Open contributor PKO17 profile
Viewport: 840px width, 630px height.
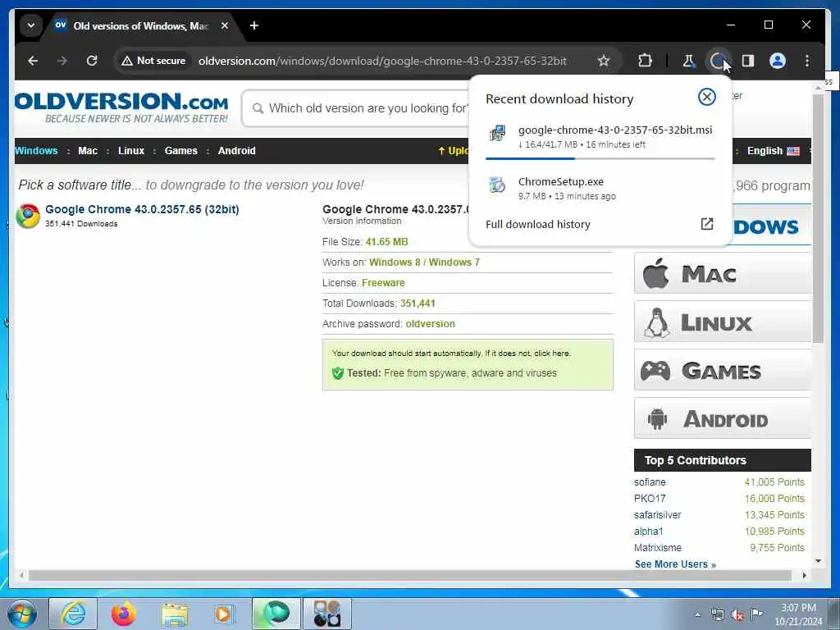(x=650, y=499)
